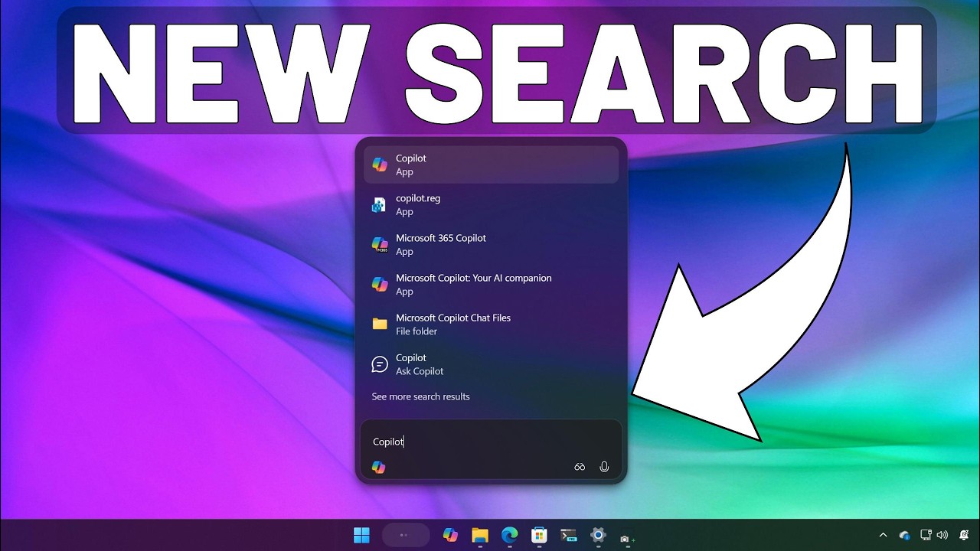Click the chat bubble Ask Copilot icon
Screen dimensions: 980x551
pyautogui.click(x=380, y=364)
